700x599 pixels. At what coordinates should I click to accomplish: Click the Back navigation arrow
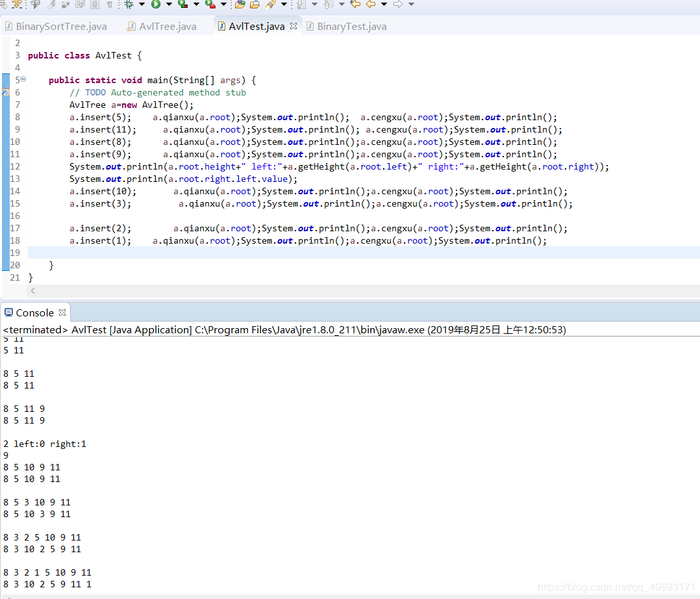tap(371, 5)
